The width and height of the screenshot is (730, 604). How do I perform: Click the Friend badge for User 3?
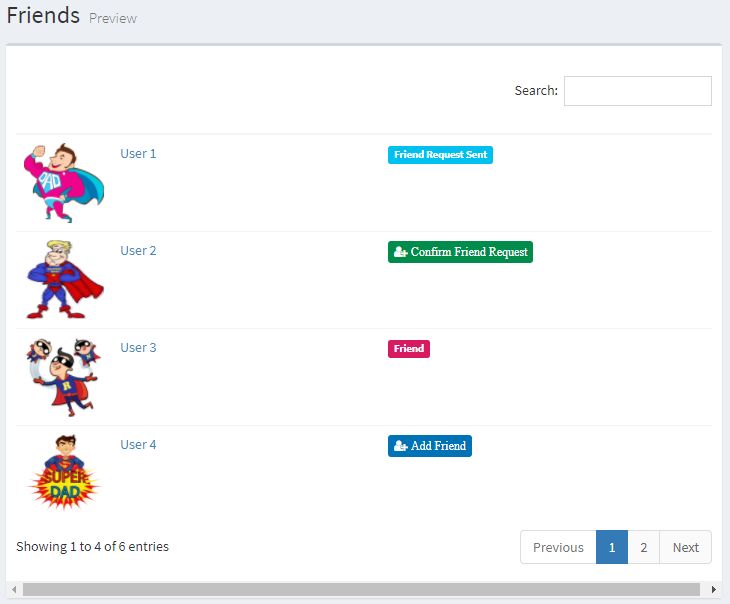coord(409,349)
